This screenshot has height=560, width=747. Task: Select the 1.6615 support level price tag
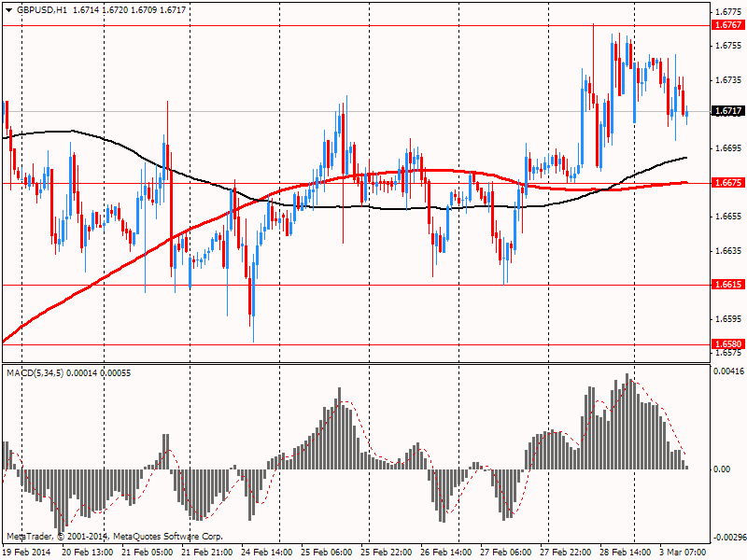tap(728, 285)
